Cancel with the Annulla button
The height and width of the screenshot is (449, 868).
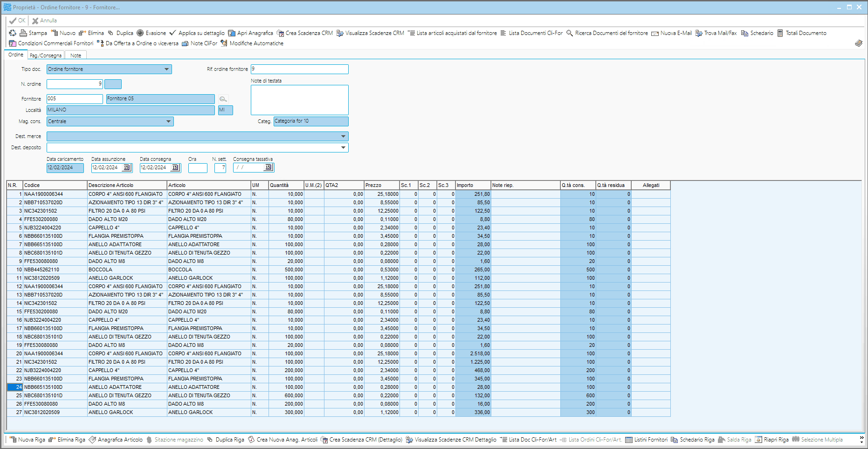point(44,21)
